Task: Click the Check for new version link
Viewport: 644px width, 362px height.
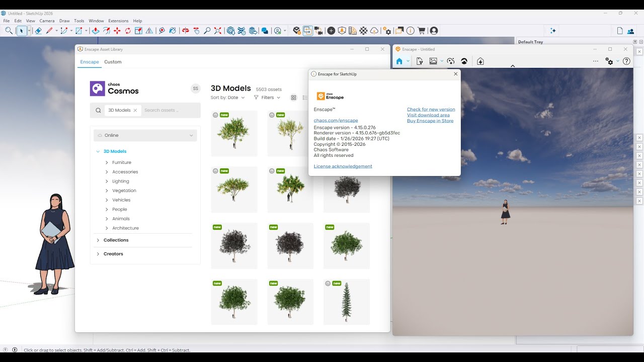Action: click(431, 110)
